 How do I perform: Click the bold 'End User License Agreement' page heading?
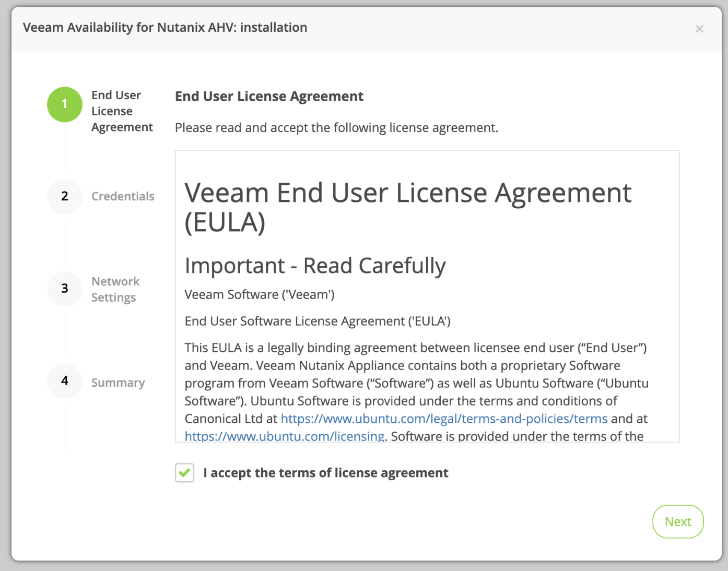pos(269,97)
